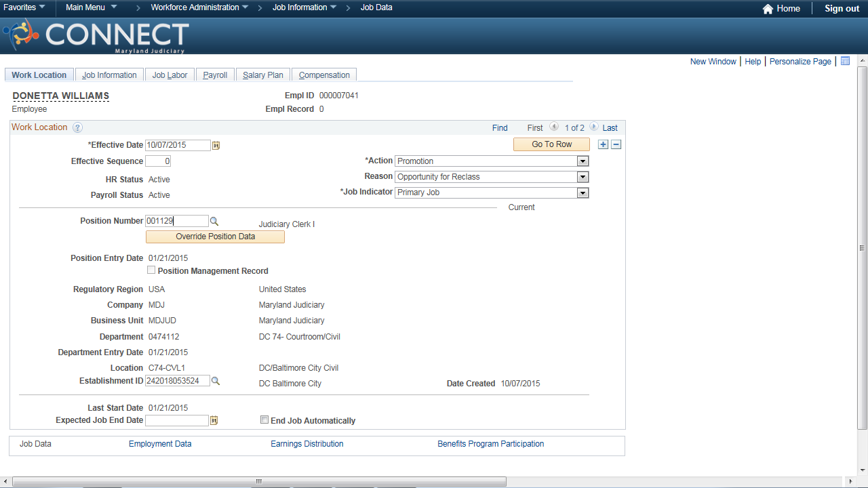
Task: Switch to the Job Labor tab
Action: coord(170,75)
